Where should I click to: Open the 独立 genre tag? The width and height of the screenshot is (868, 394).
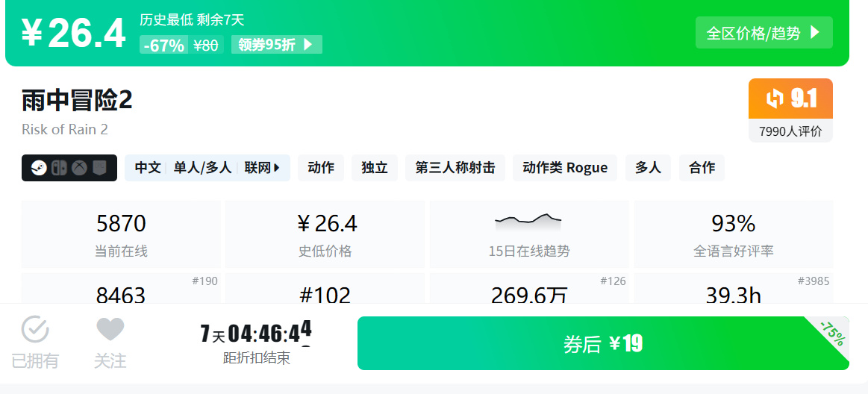(x=375, y=168)
